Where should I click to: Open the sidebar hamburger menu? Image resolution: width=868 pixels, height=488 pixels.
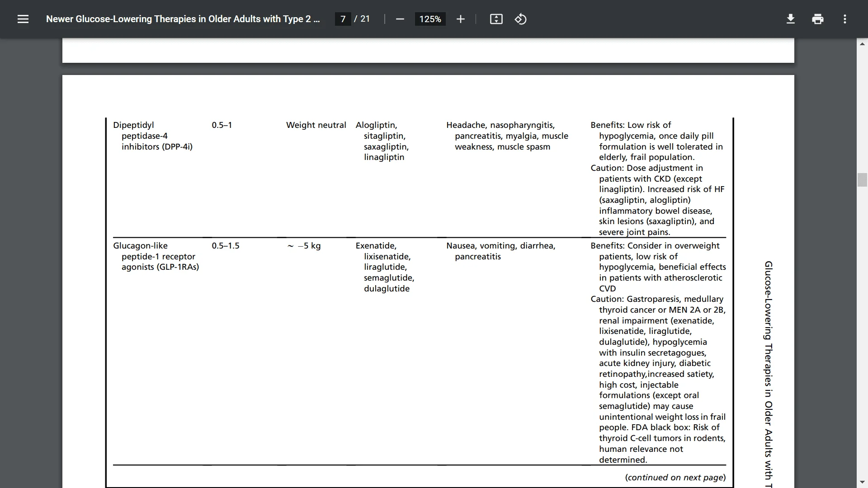(23, 19)
